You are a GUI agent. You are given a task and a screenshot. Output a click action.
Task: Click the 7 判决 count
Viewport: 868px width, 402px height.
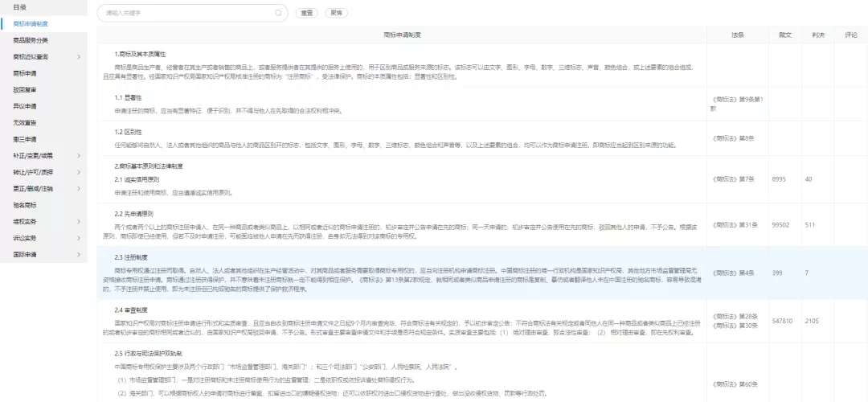807,273
